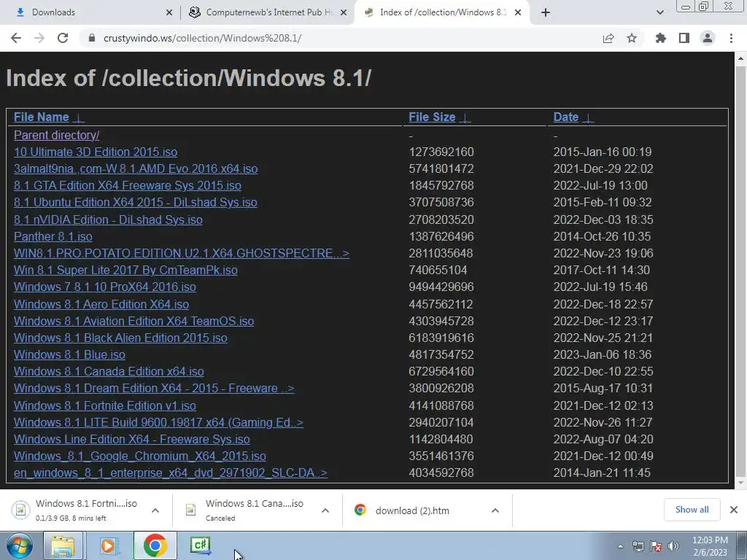This screenshot has height=560, width=747.
Task: Sort File Size descending with arrow
Action: click(465, 118)
